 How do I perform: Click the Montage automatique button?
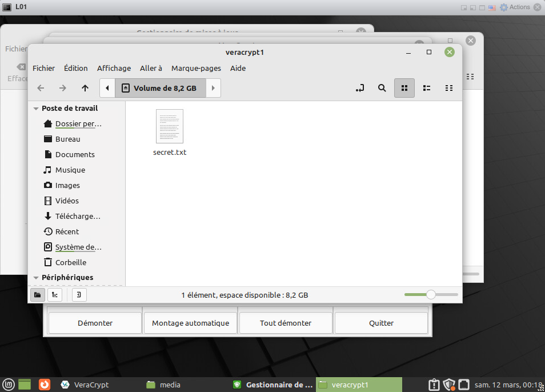tap(190, 323)
